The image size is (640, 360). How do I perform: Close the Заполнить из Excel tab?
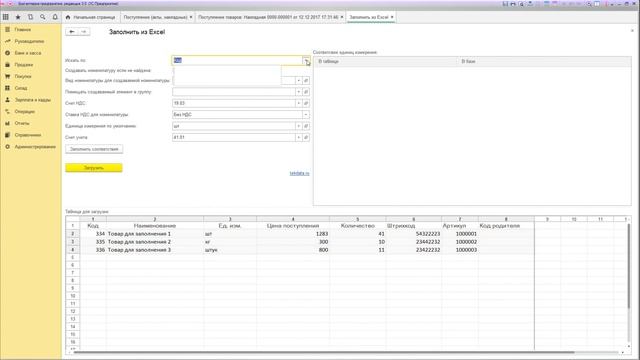coord(392,17)
